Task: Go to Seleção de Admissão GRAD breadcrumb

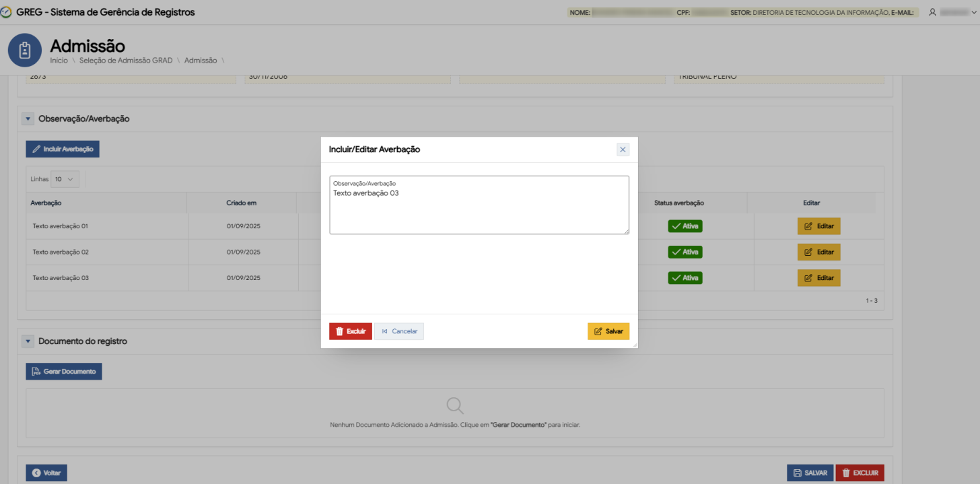Action: click(x=126, y=61)
